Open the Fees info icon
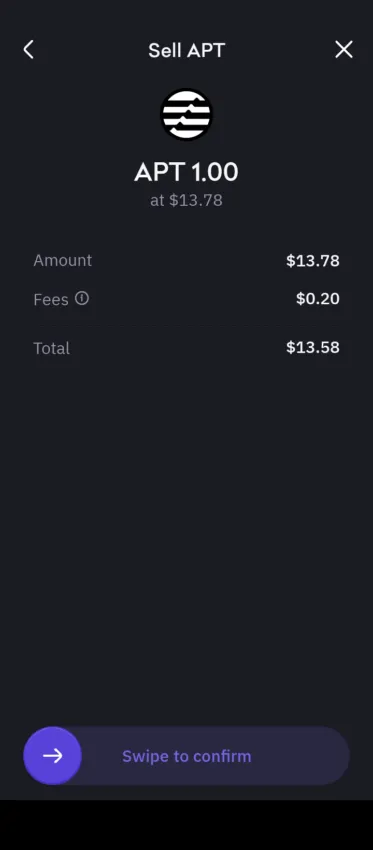Image resolution: width=373 pixels, height=850 pixels. pyautogui.click(x=82, y=298)
